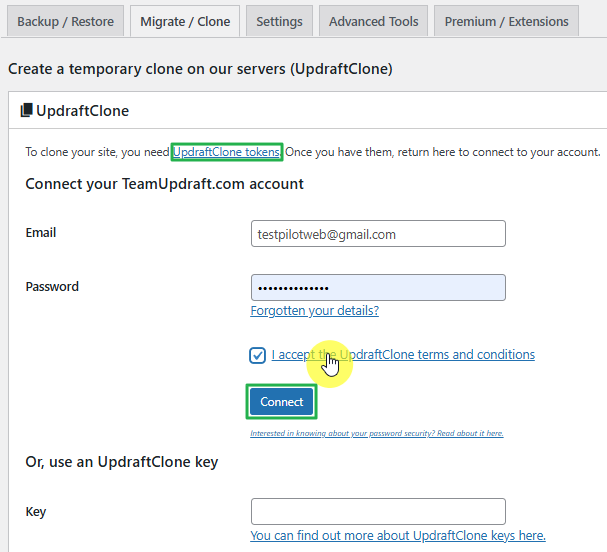Image resolution: width=607 pixels, height=552 pixels.
Task: Click the Key field label
Action: (36, 512)
